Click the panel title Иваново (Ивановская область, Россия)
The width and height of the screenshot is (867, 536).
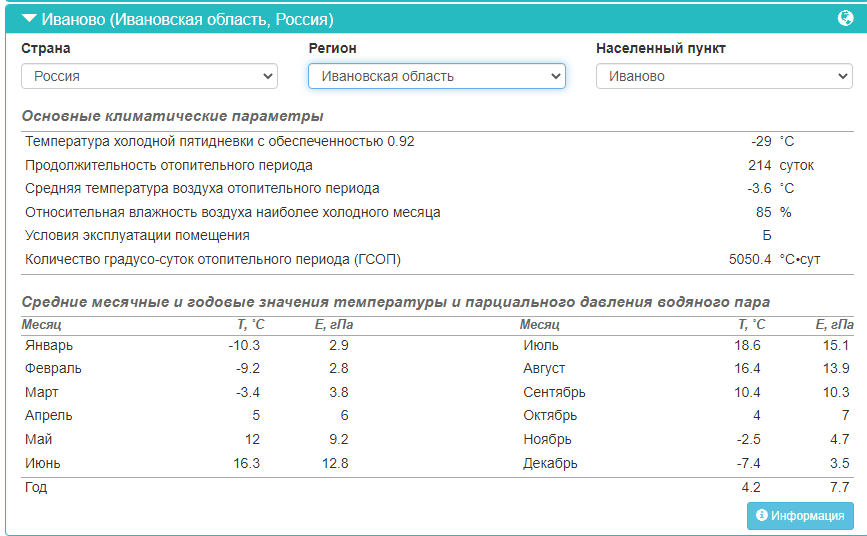click(187, 19)
